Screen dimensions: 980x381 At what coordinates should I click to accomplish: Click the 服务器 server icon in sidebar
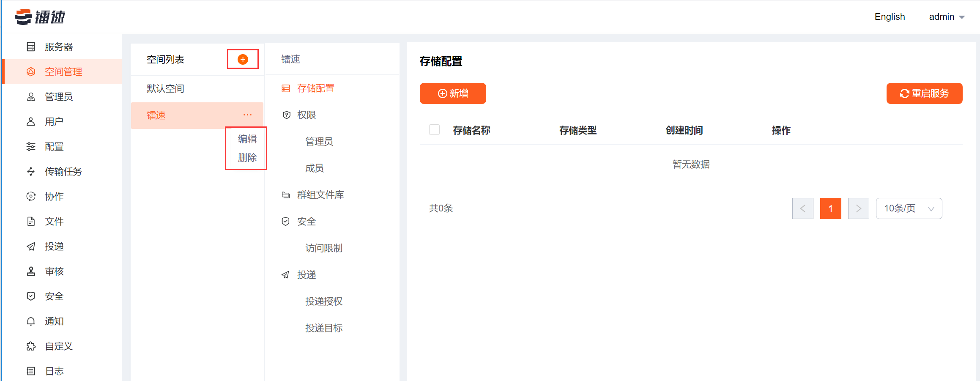point(31,47)
